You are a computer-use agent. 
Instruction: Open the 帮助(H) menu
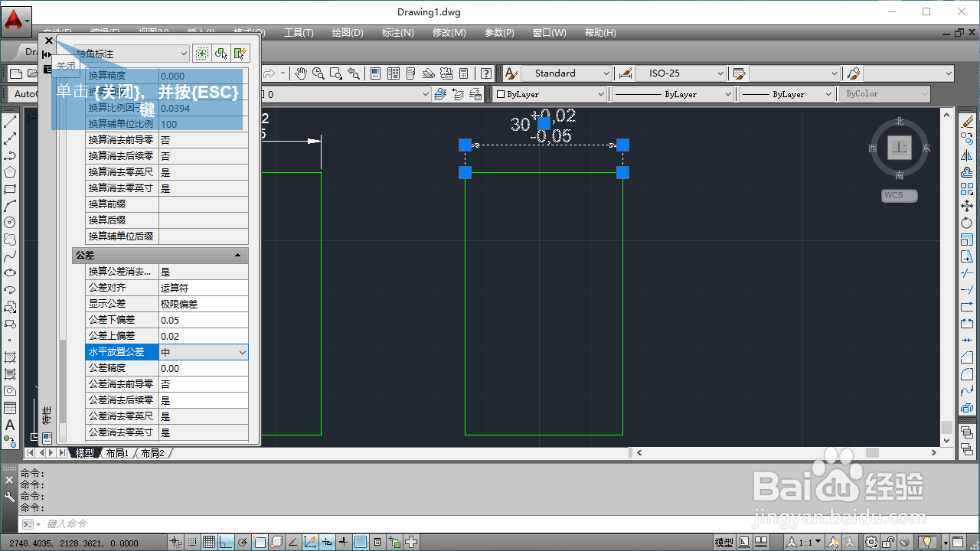click(x=599, y=33)
